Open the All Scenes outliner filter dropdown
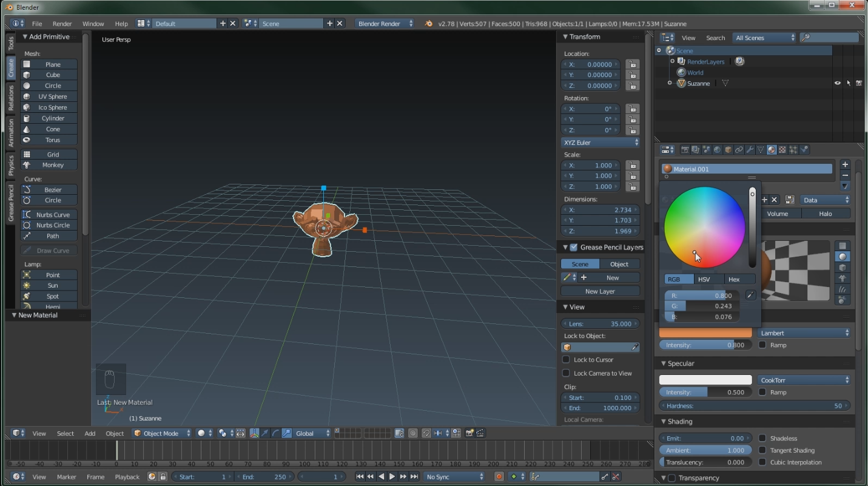 click(x=764, y=38)
